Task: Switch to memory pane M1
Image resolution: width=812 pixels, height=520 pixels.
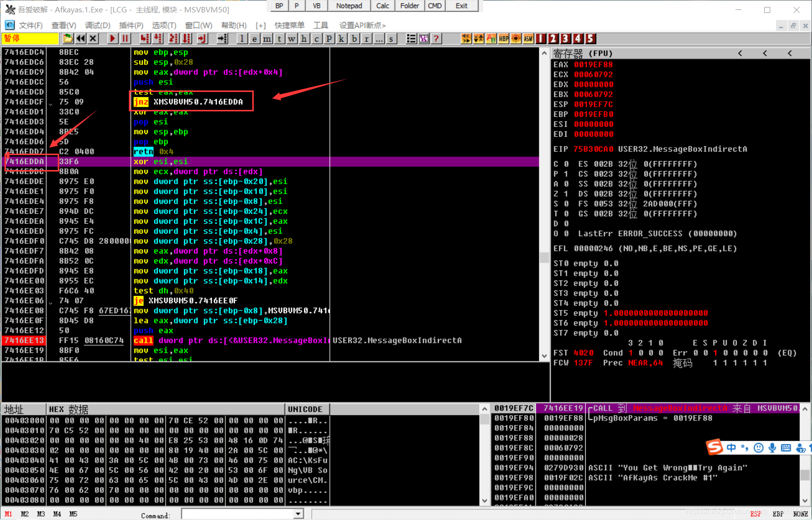Action: point(8,514)
